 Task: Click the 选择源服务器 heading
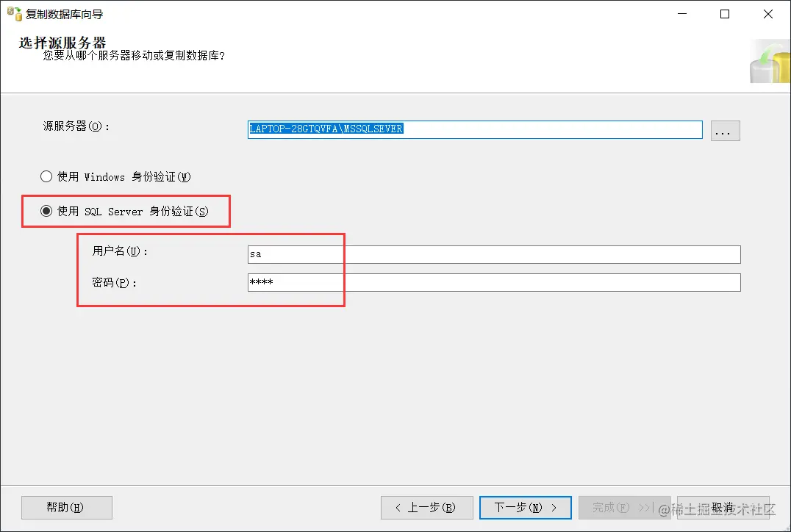tap(62, 43)
